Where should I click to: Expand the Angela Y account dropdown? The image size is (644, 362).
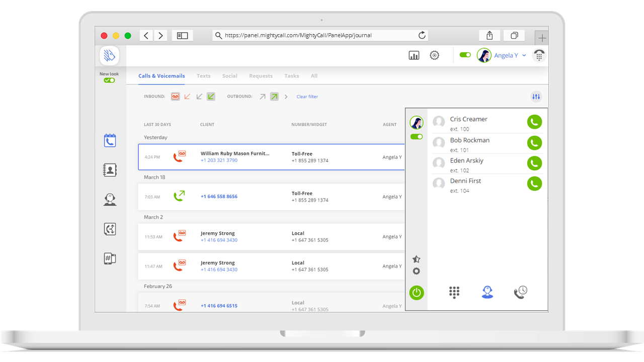pyautogui.click(x=524, y=55)
